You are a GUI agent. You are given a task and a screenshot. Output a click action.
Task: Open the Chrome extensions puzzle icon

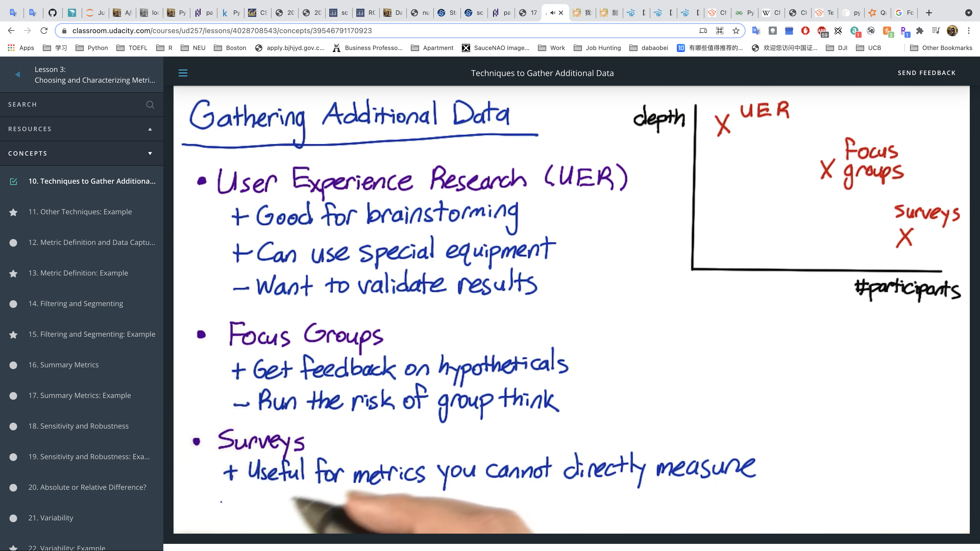pos(920,31)
